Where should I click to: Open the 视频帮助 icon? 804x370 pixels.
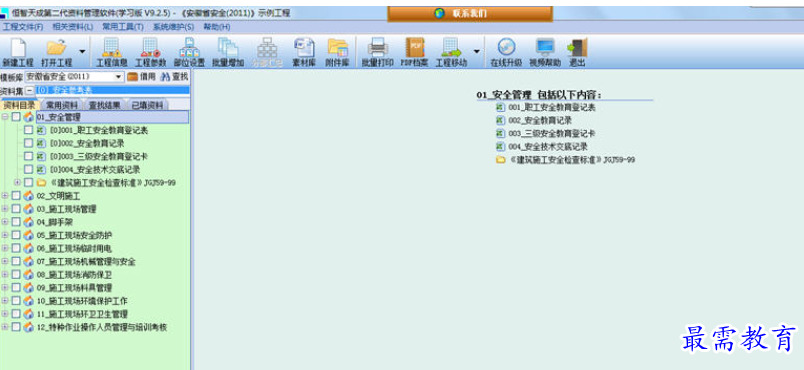pos(545,48)
